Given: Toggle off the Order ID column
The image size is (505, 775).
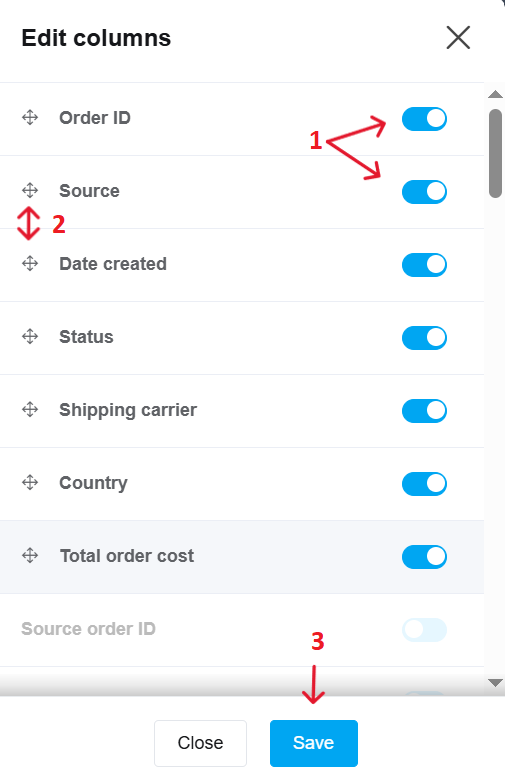Looking at the screenshot, I should (424, 119).
